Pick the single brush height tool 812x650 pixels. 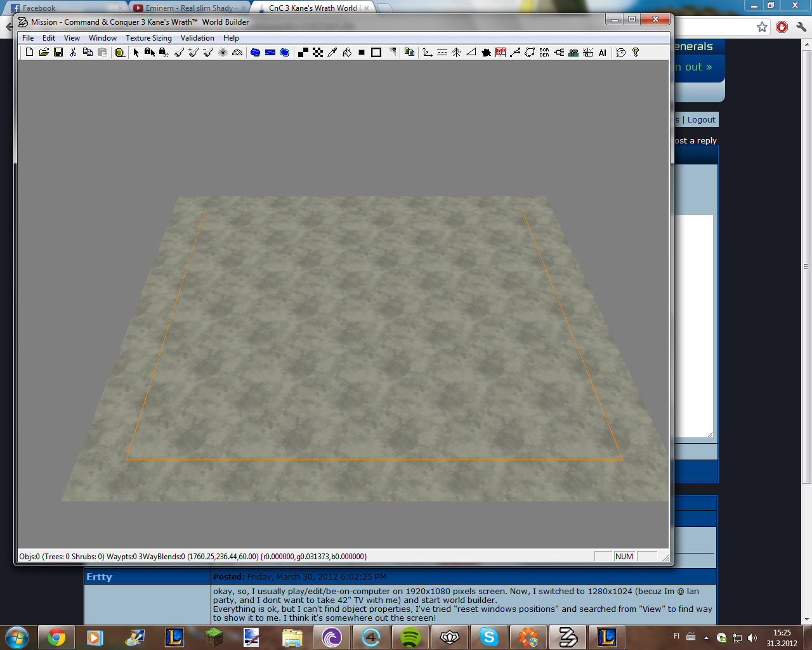coord(179,53)
